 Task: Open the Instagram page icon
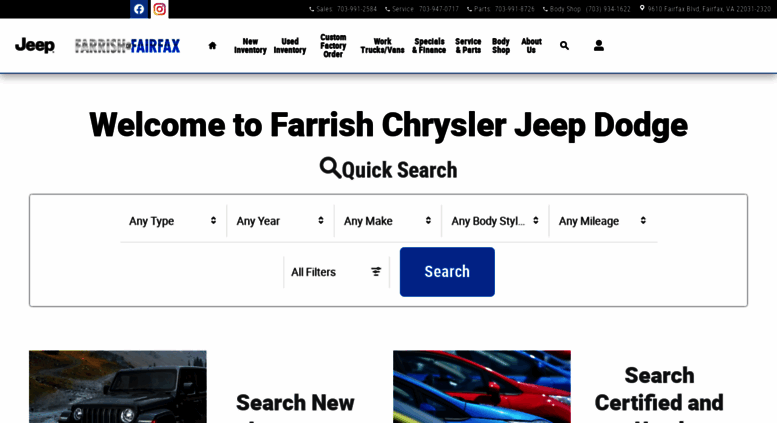pos(160,9)
